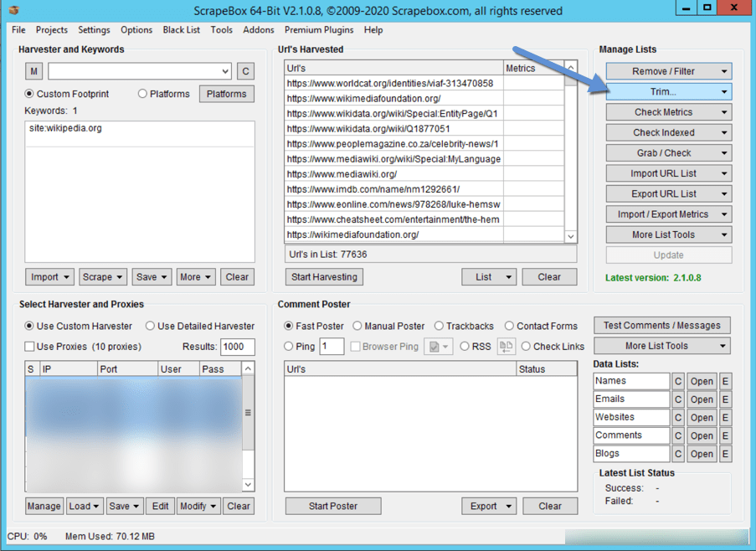This screenshot has height=551, width=756.
Task: Open the Settings menu
Action: pyautogui.click(x=94, y=30)
